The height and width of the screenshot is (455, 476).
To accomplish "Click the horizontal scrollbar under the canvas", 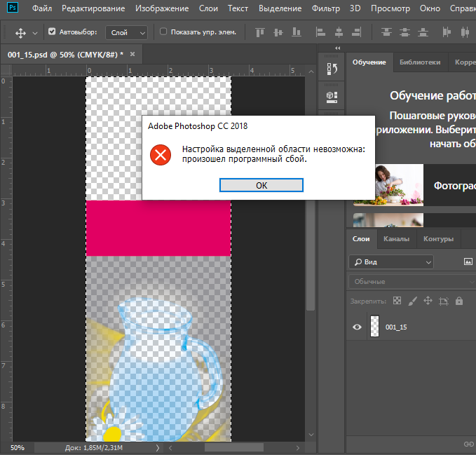I will click(x=234, y=447).
